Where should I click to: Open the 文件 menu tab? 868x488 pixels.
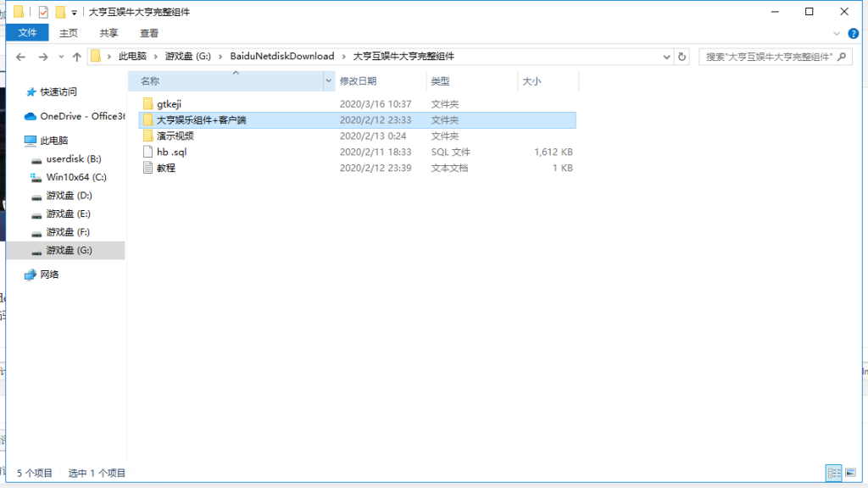click(x=27, y=33)
